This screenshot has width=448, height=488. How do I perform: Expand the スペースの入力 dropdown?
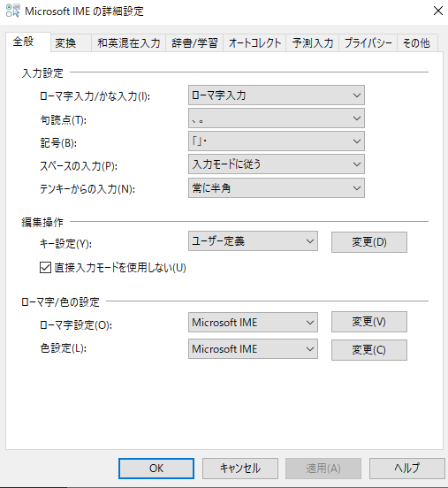(277, 164)
